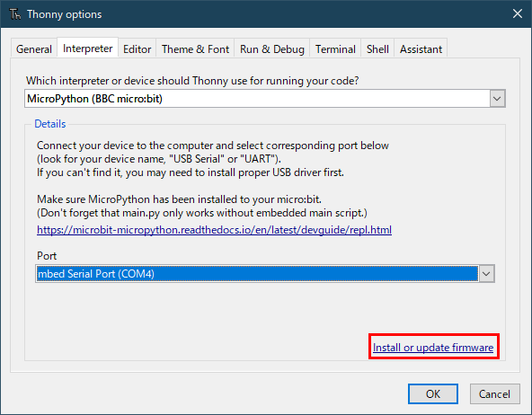This screenshot has height=415, width=532.
Task: Click the Thonny options title bar text
Action: click(x=64, y=14)
